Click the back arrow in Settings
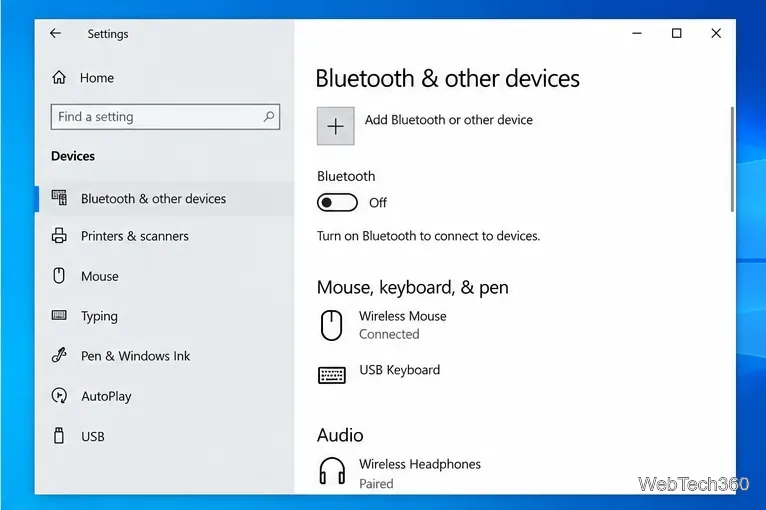Viewport: 766px width, 510px height. click(55, 33)
